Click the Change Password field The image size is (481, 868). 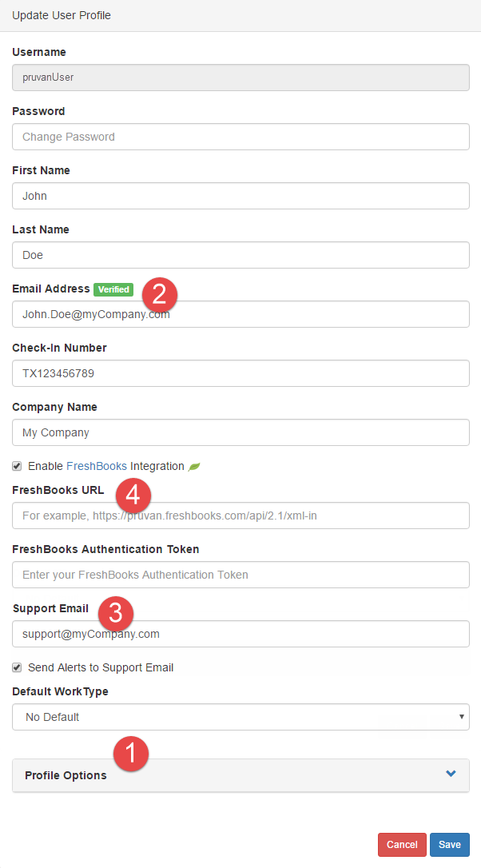pyautogui.click(x=240, y=137)
